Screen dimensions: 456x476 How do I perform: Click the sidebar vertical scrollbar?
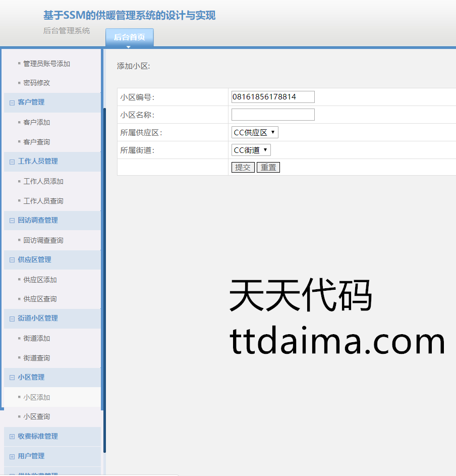point(104,278)
